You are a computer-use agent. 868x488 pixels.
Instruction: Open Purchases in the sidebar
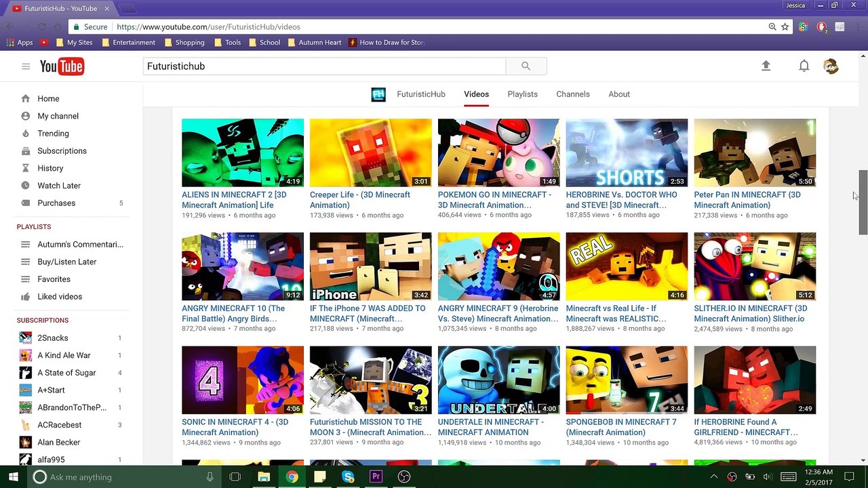coord(56,203)
